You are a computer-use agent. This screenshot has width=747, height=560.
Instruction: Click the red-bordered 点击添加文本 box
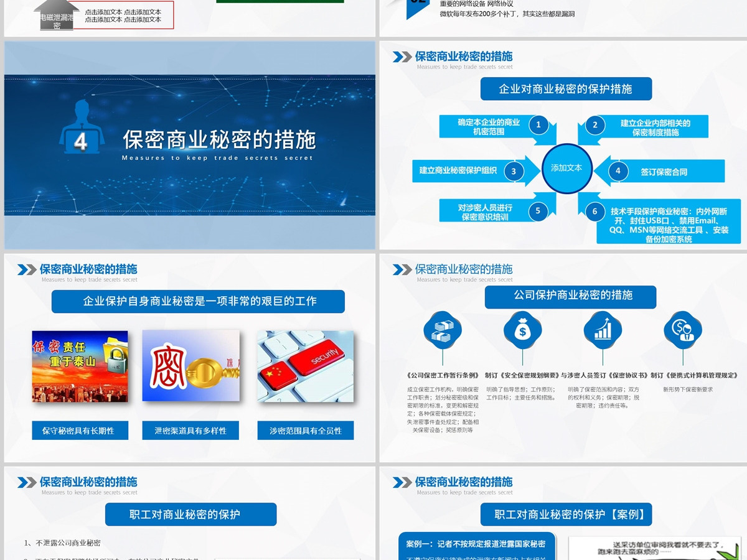[x=123, y=16]
